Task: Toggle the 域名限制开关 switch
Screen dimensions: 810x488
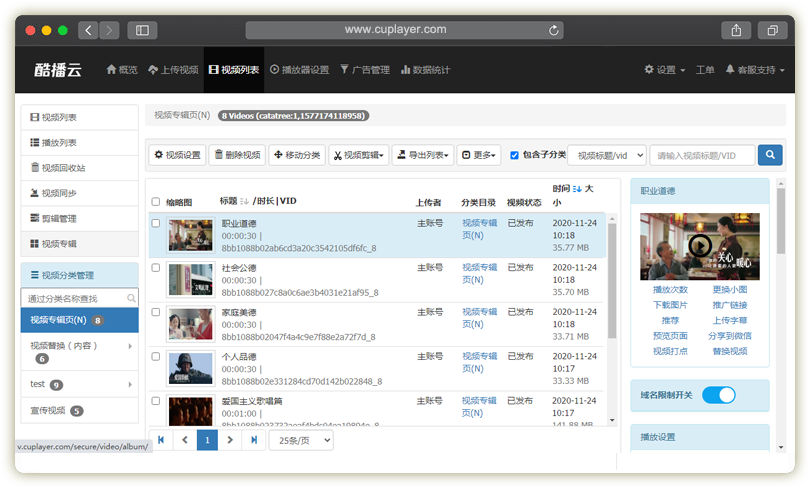Action: click(718, 395)
